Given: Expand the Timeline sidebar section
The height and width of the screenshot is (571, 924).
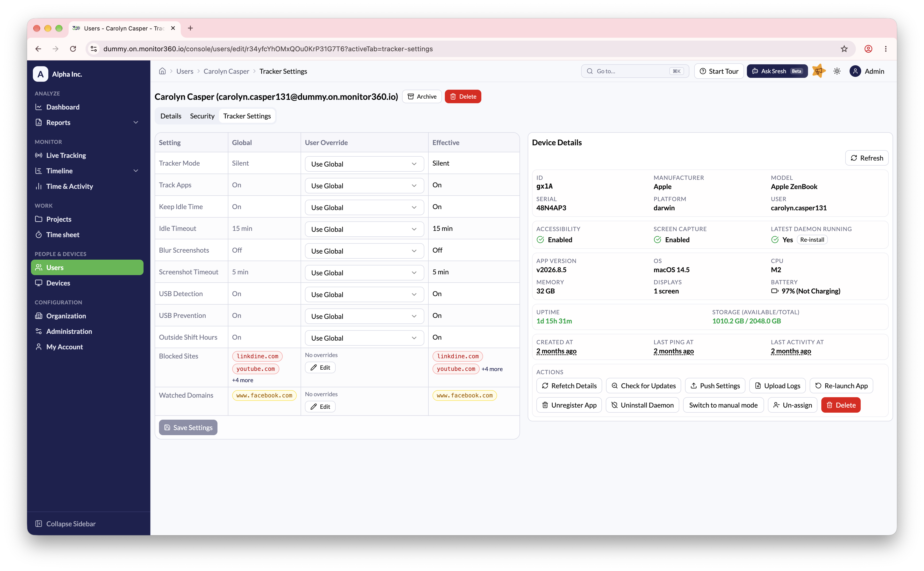Looking at the screenshot, I should click(x=87, y=171).
